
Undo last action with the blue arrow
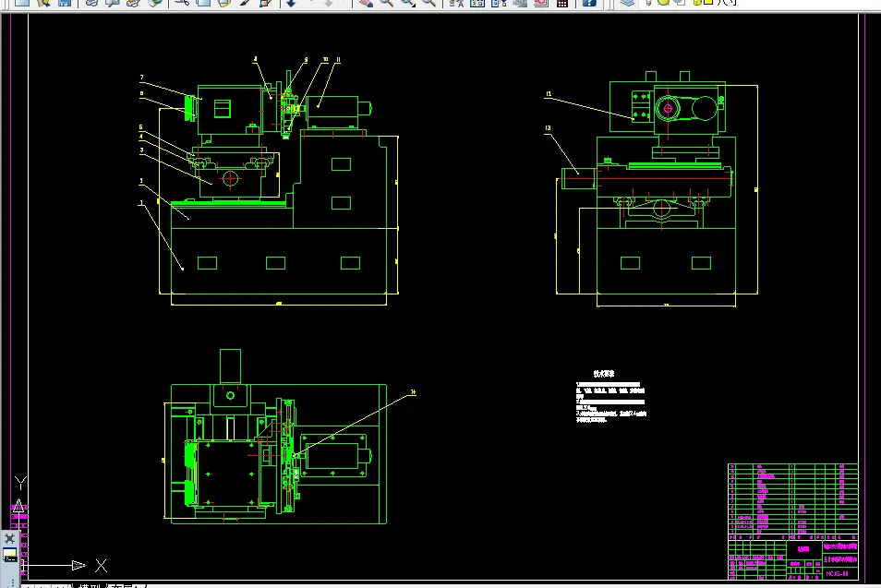[291, 2]
